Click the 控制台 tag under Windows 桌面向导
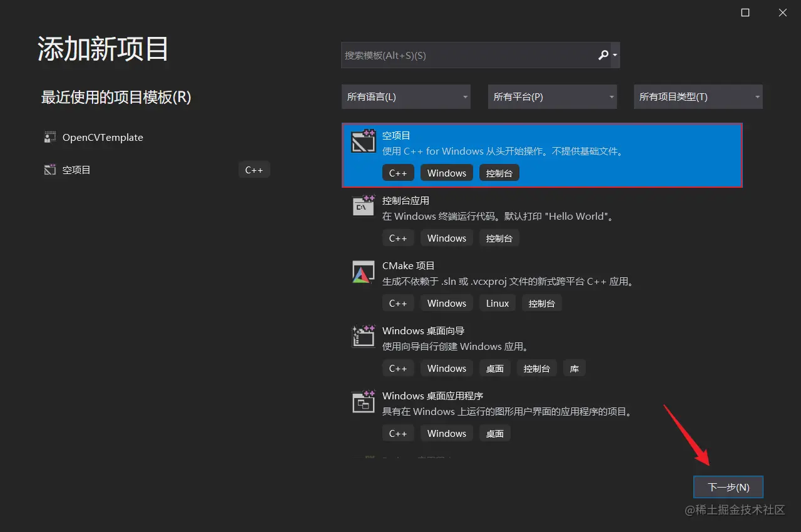Image resolution: width=801 pixels, height=532 pixels. point(537,368)
